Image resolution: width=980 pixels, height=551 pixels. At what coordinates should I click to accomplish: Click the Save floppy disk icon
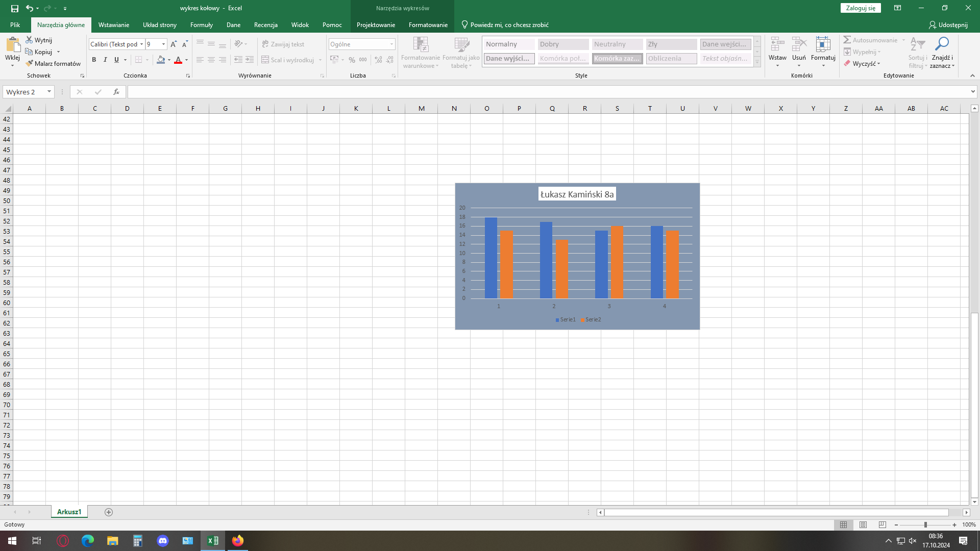15,8
